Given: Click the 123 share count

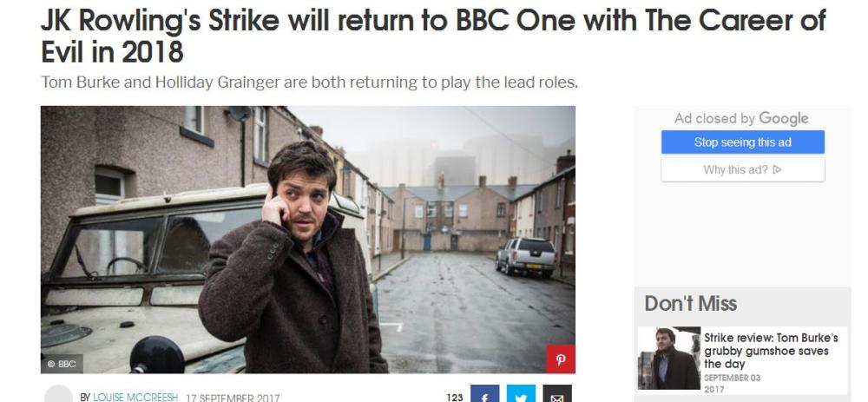Looking at the screenshot, I should (x=455, y=398).
